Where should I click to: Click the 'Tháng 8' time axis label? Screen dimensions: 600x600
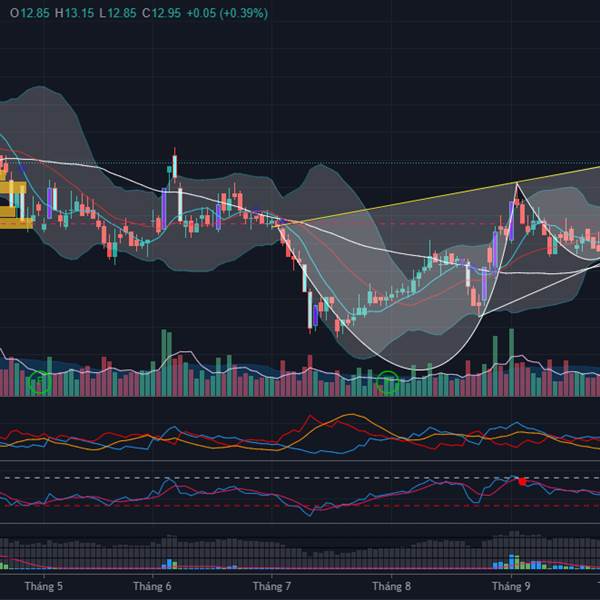coord(391,586)
